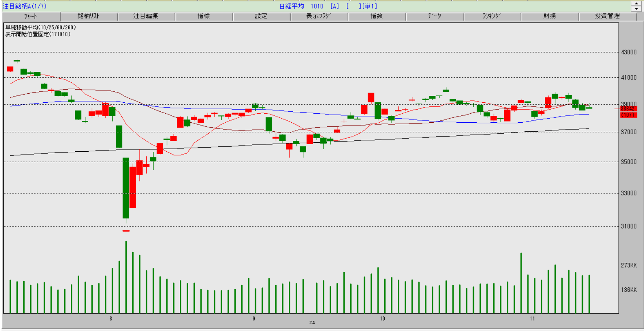Click the 41000 price axis label
Screen dimensions: 644x331
click(629, 78)
